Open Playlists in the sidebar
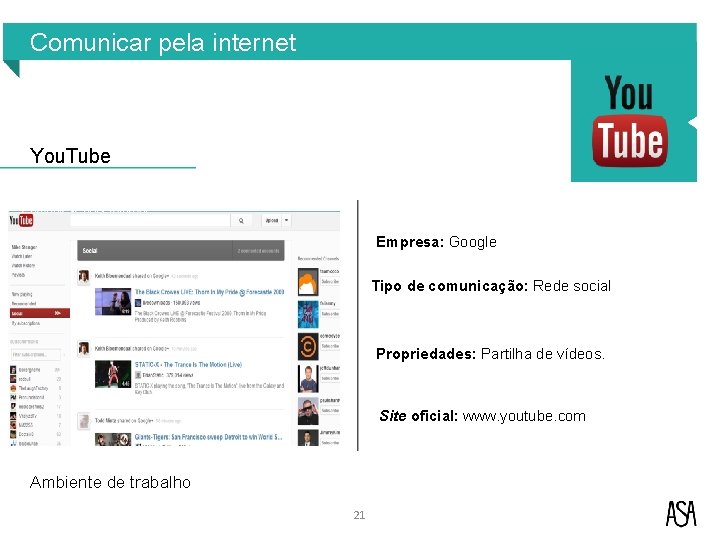Image resolution: width=720 pixels, height=540 pixels. tap(18, 275)
